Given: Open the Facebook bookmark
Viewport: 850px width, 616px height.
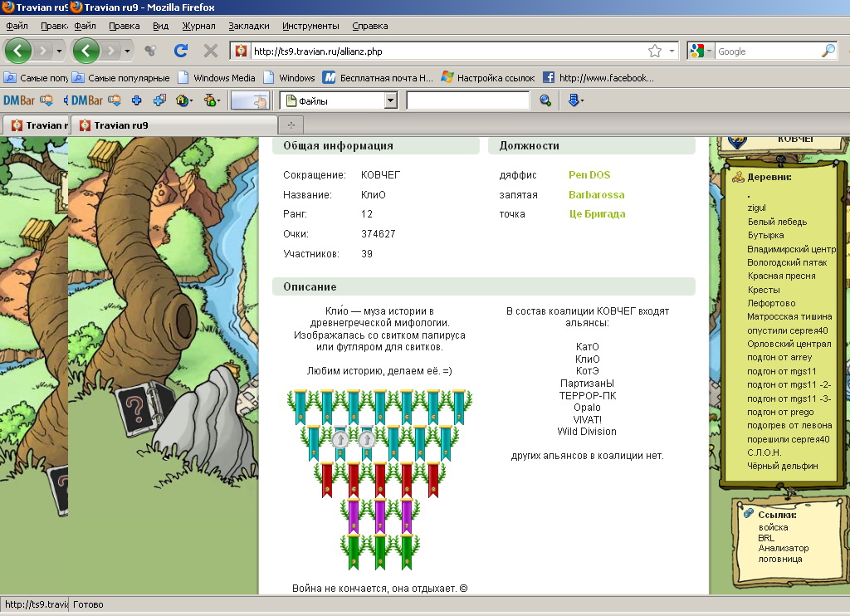Looking at the screenshot, I should coord(598,77).
